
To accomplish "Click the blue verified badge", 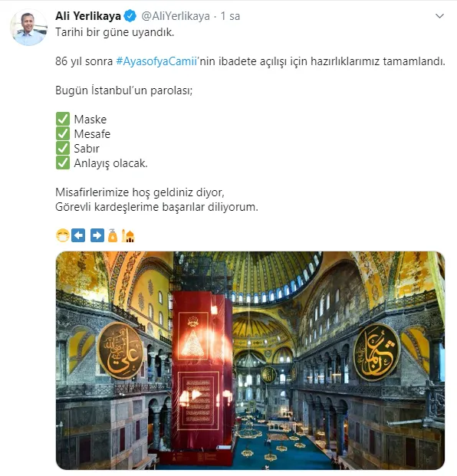I will tap(130, 16).
